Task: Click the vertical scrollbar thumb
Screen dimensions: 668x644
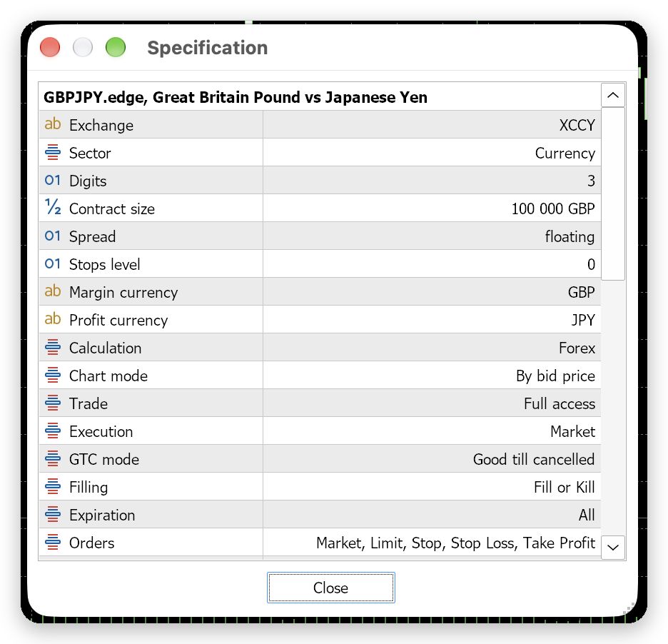Action: click(x=613, y=194)
